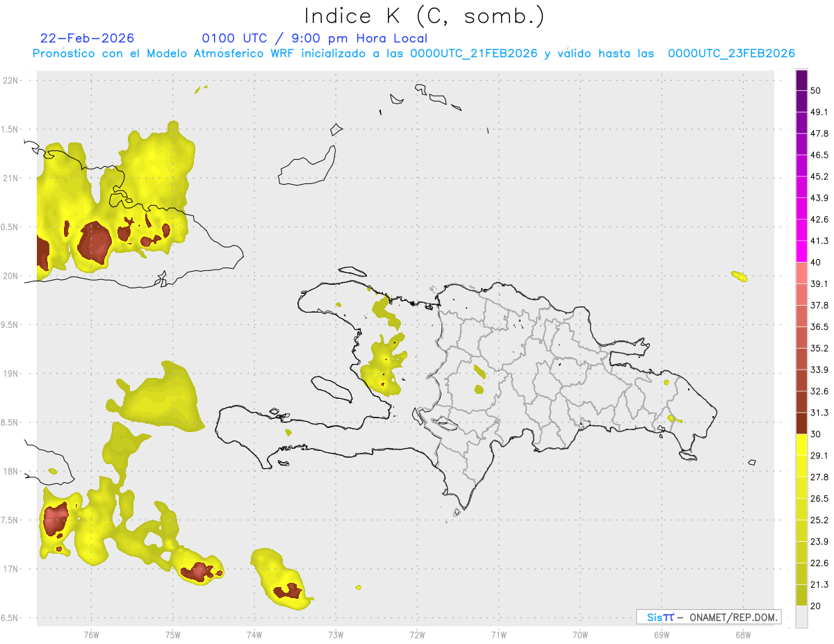This screenshot has height=644, width=834.
Task: Click the "73W" longitude label
Action: [x=336, y=635]
